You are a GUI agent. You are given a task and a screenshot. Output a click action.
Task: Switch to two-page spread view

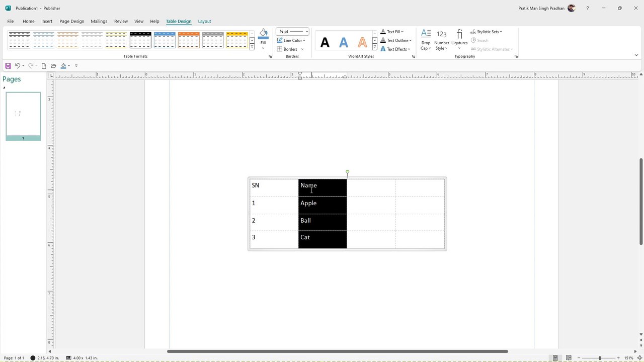coord(569,358)
